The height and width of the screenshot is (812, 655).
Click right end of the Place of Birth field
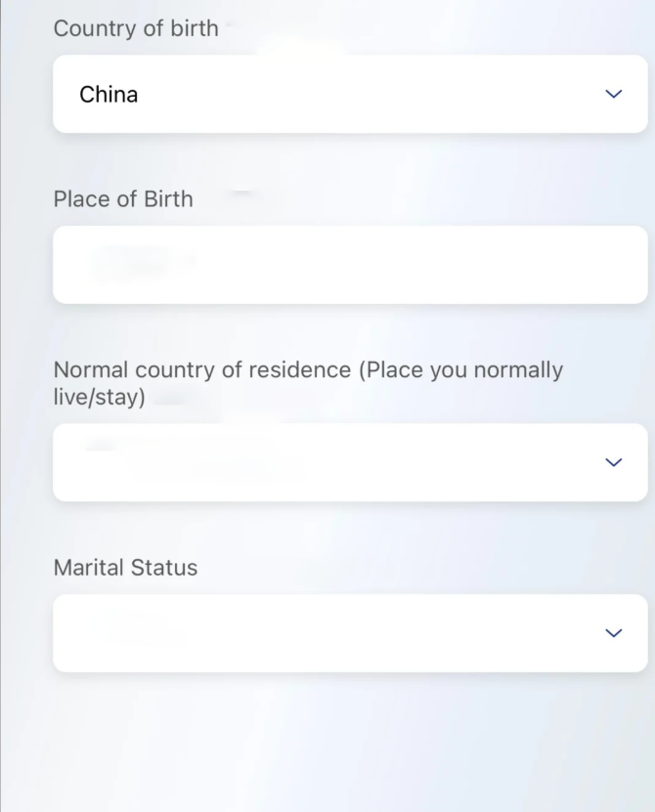tap(616, 265)
